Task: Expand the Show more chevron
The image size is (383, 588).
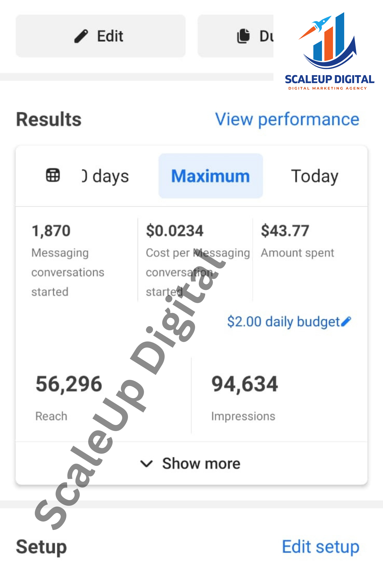Action: [x=147, y=463]
